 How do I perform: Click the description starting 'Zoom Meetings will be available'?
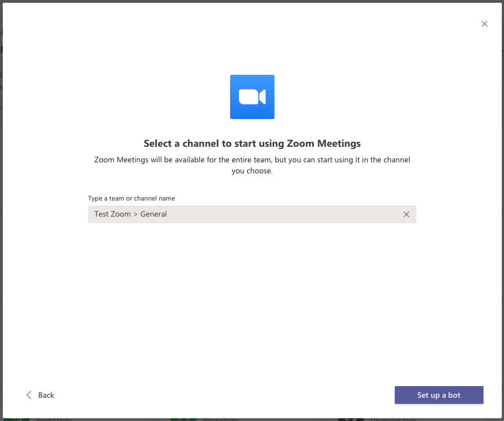pos(252,165)
